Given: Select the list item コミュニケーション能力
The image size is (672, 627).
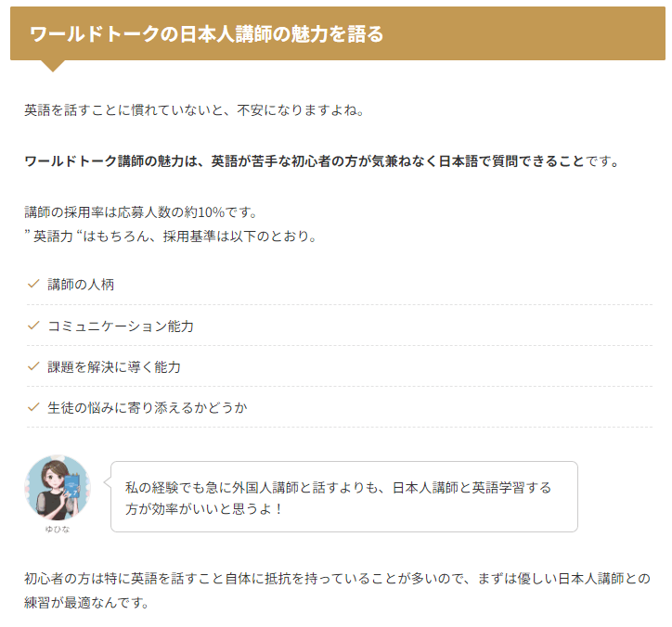Looking at the screenshot, I should click(x=340, y=326).
